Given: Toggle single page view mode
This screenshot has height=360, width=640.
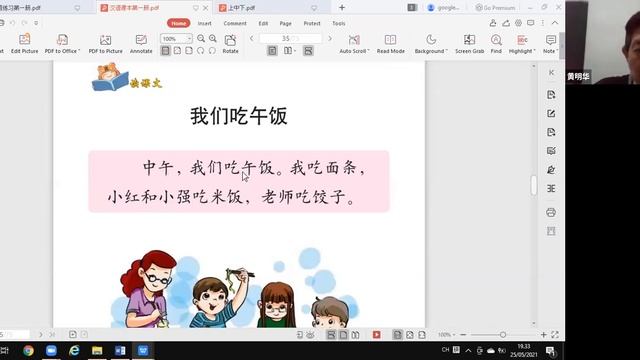Looking at the screenshot, I should click(272, 51).
